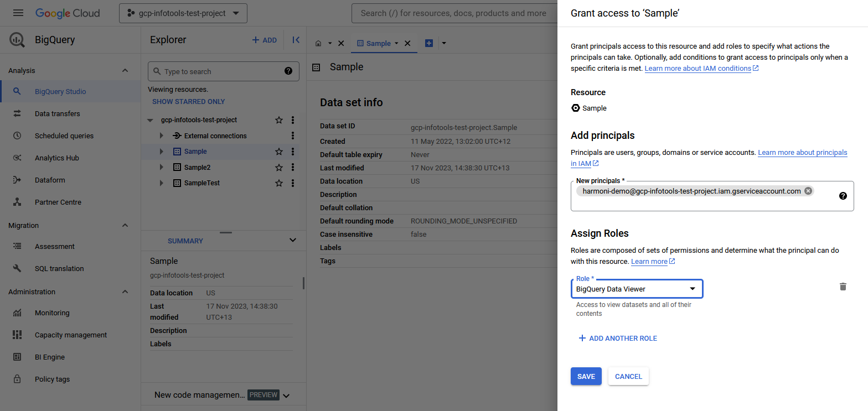868x411 pixels.
Task: Open the Role dropdown
Action: click(637, 289)
